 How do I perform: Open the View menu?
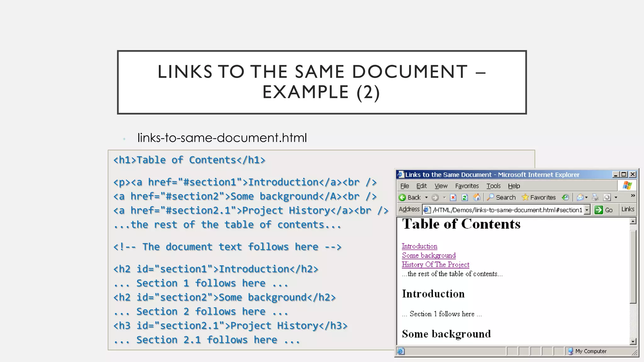[x=441, y=186]
